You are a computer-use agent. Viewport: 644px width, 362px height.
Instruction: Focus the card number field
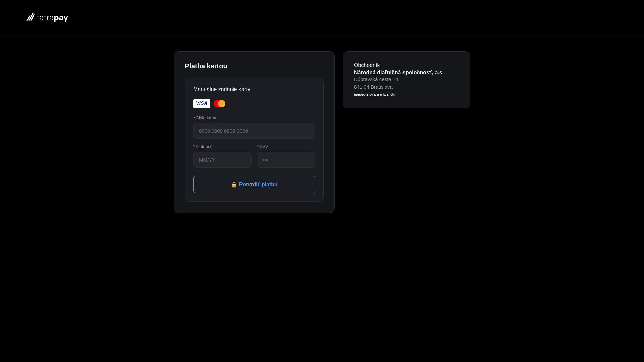pyautogui.click(x=254, y=131)
